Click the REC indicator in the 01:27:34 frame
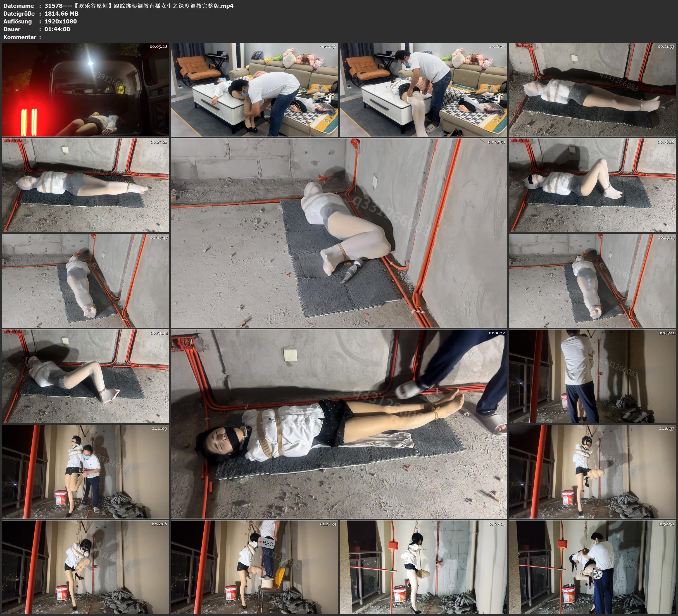678x616 pixels. pyautogui.click(x=266, y=543)
